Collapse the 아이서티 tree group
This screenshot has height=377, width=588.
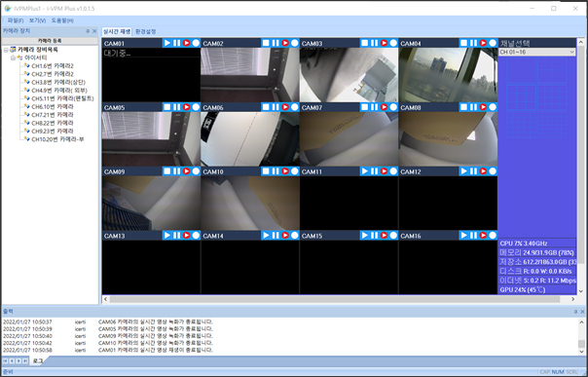click(13, 57)
